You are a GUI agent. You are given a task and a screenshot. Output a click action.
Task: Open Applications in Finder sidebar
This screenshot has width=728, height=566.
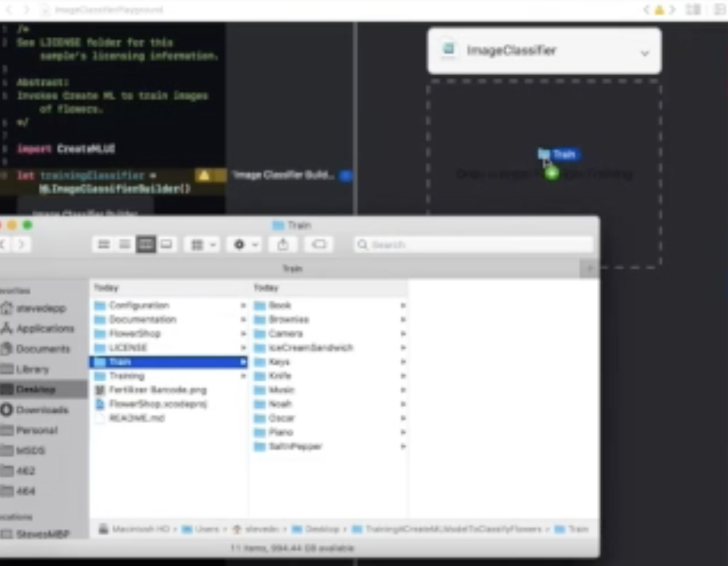[38, 328]
